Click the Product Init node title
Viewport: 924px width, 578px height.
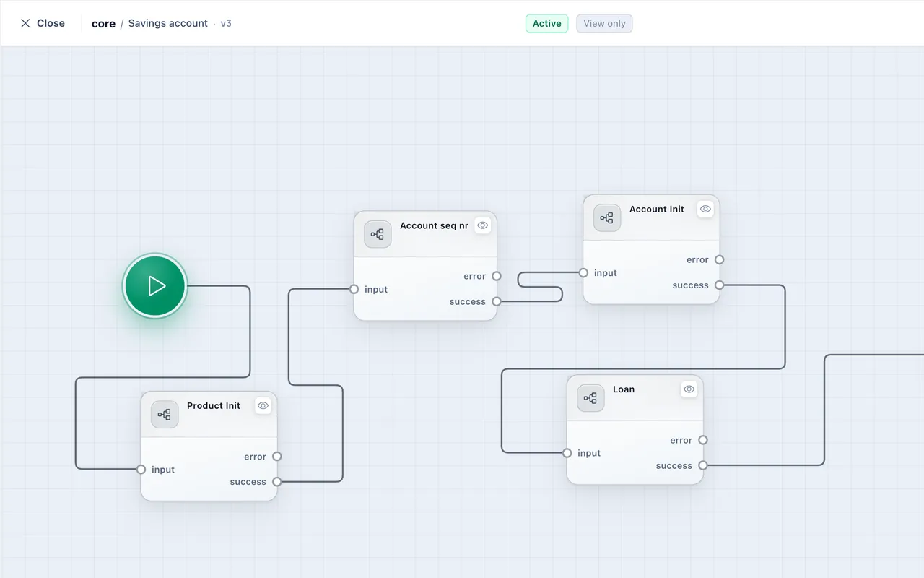tap(214, 406)
